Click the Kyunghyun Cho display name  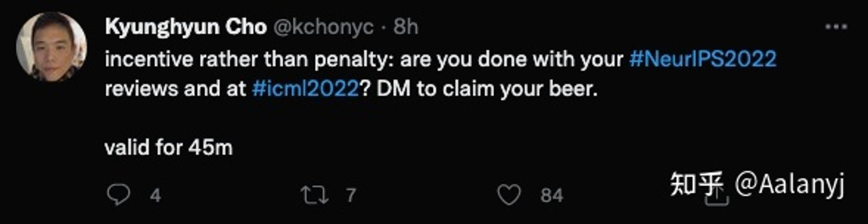[x=186, y=27]
